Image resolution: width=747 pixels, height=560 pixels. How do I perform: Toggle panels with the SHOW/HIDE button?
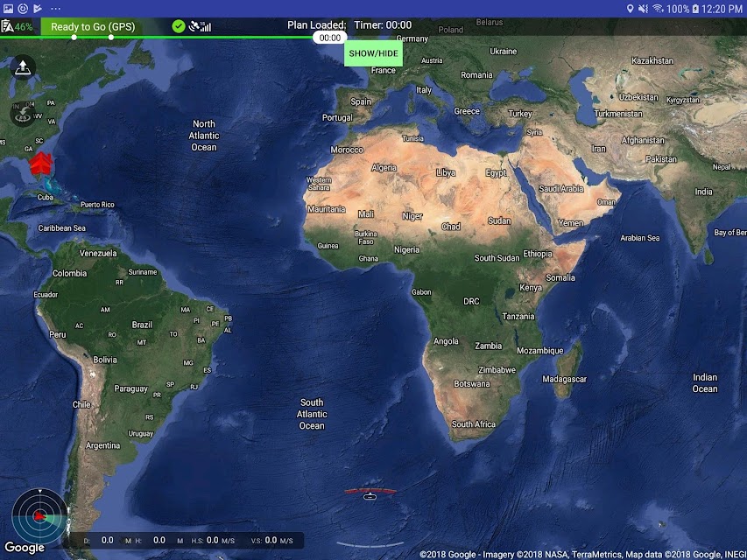[x=373, y=53]
